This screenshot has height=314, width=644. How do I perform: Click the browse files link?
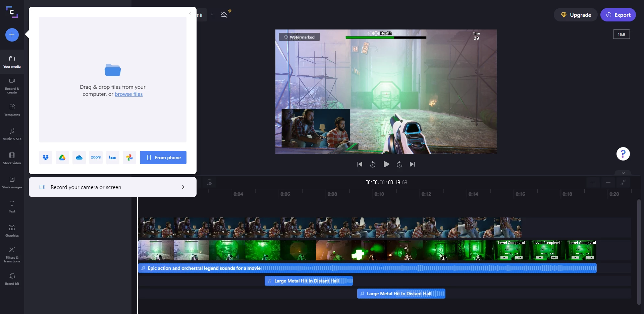tap(128, 94)
